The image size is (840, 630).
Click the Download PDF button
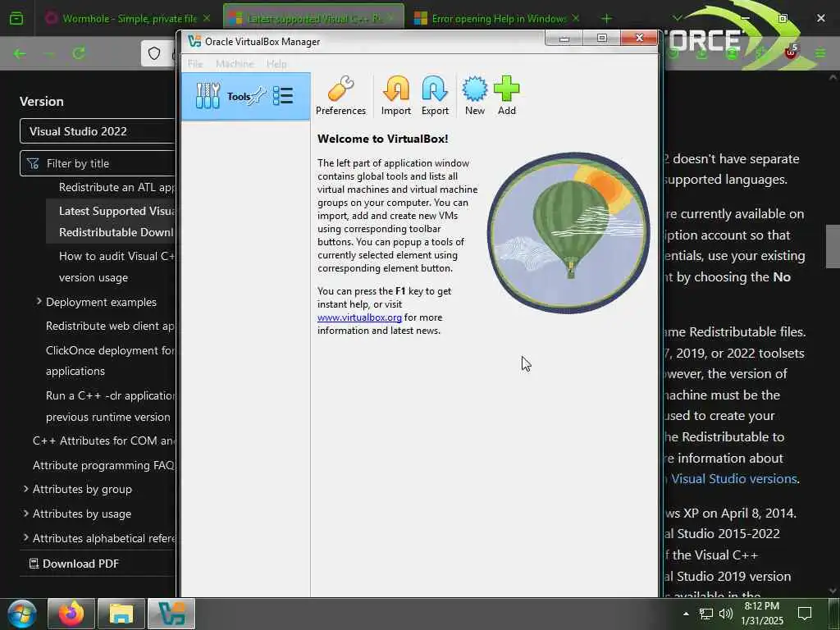click(74, 564)
